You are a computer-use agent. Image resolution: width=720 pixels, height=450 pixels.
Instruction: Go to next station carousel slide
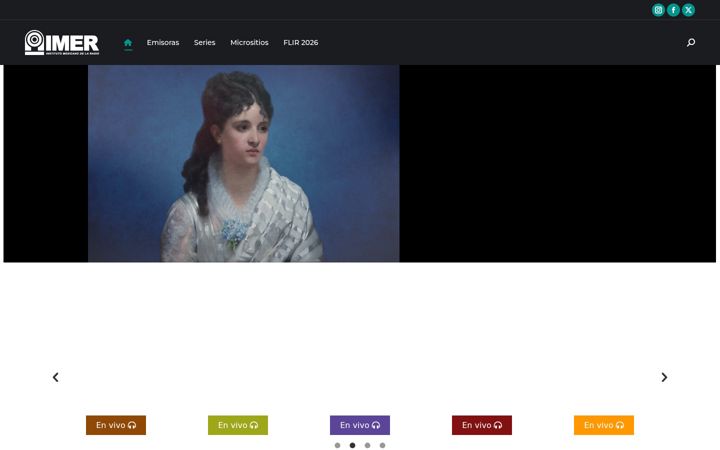coord(664,377)
